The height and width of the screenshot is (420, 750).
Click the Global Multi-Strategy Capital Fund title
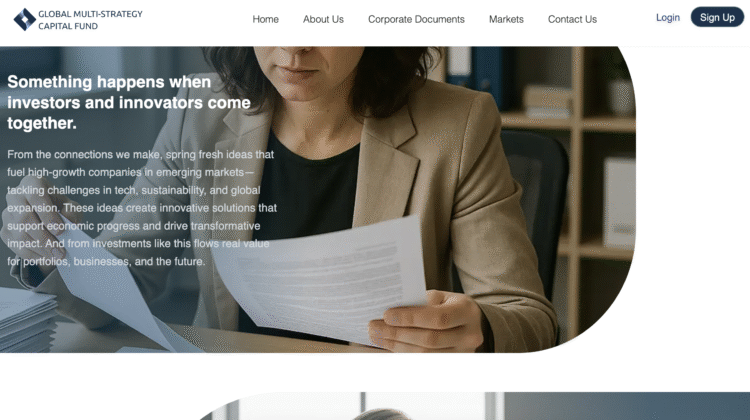pos(90,20)
